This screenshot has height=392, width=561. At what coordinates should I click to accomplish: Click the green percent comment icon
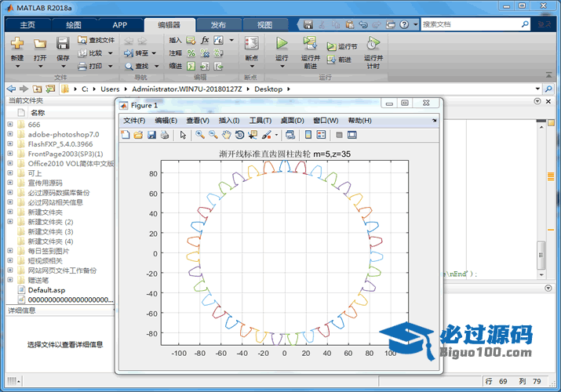pyautogui.click(x=191, y=53)
